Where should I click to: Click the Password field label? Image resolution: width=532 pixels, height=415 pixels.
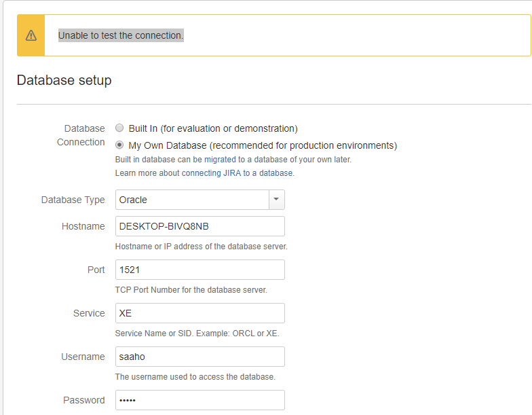click(x=84, y=400)
